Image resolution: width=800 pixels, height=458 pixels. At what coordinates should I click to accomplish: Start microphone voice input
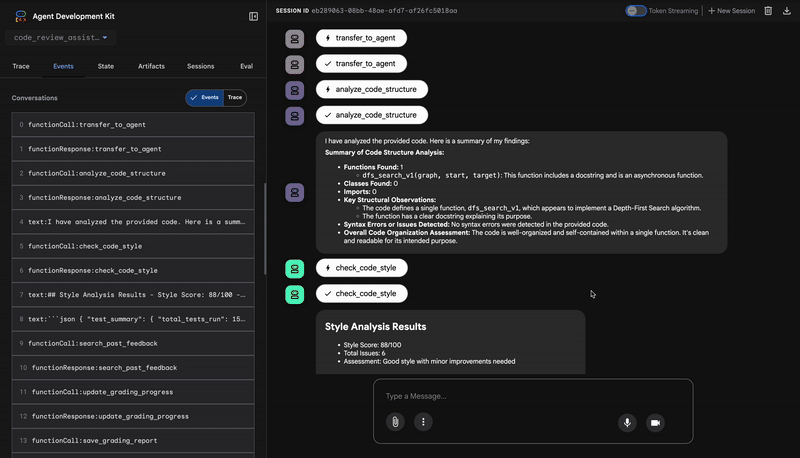[628, 422]
